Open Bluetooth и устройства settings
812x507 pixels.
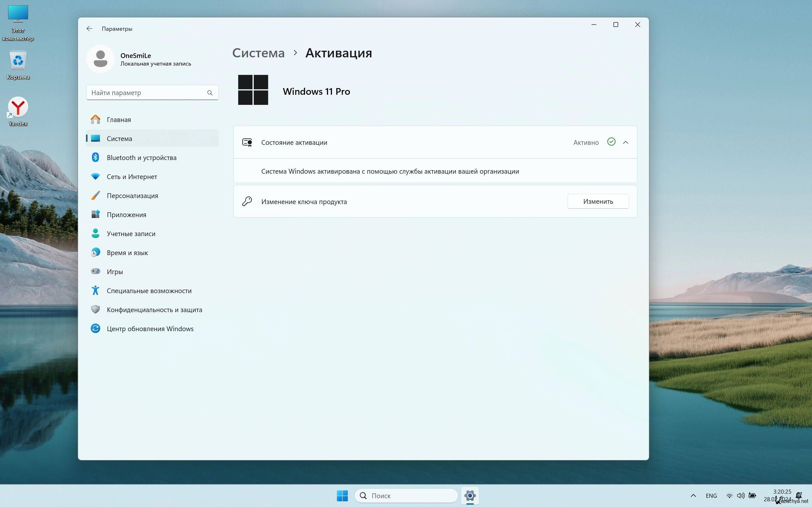141,157
